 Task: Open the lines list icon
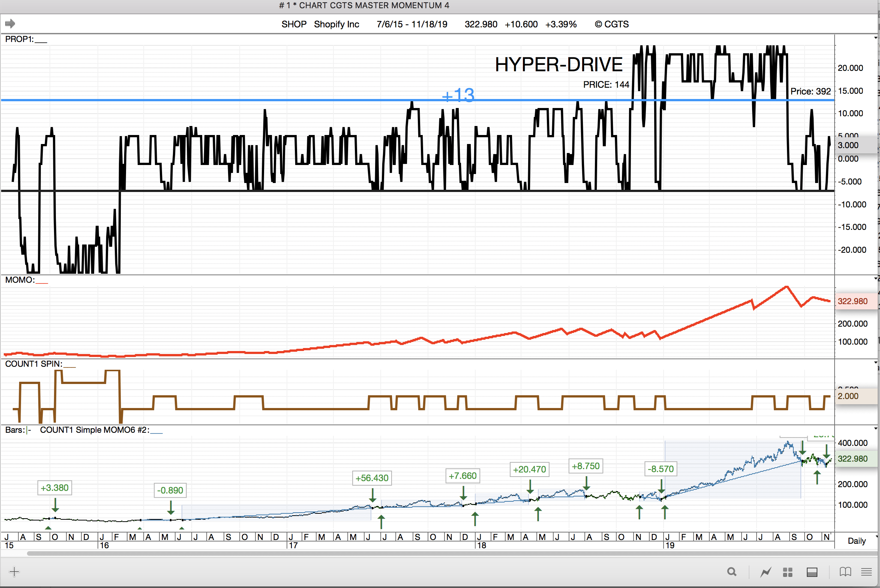coord(866,572)
